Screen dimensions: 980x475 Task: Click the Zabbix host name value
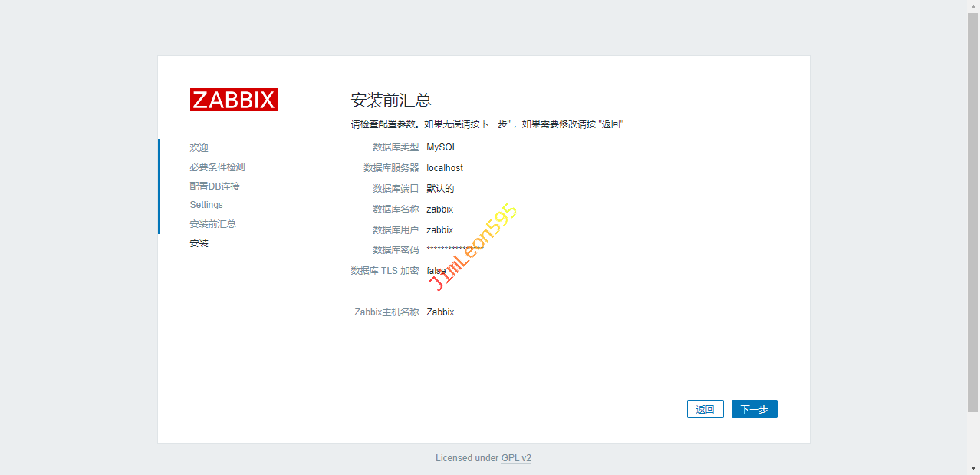tap(440, 312)
